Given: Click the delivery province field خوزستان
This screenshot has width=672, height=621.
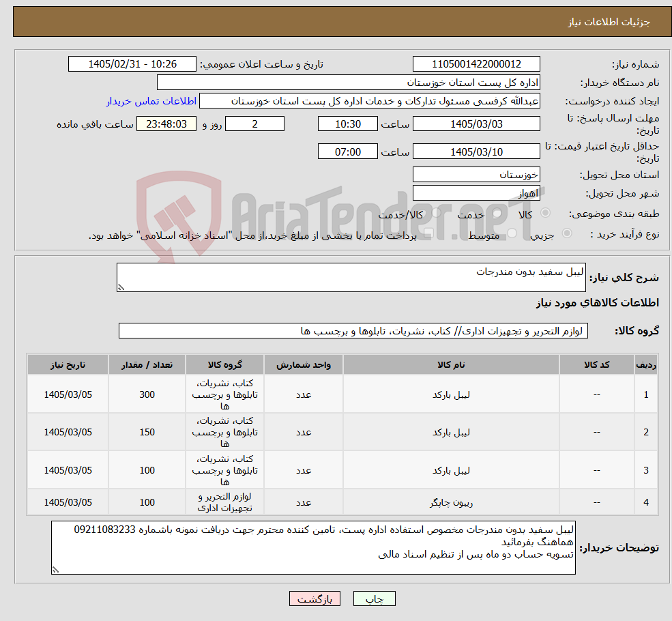Looking at the screenshot, I should coord(476,175).
